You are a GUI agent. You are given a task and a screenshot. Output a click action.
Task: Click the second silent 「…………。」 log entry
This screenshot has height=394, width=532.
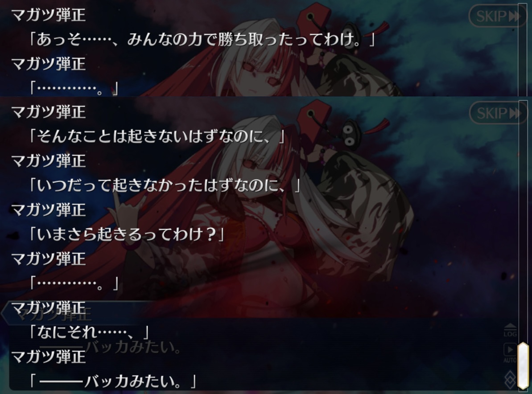click(x=74, y=283)
